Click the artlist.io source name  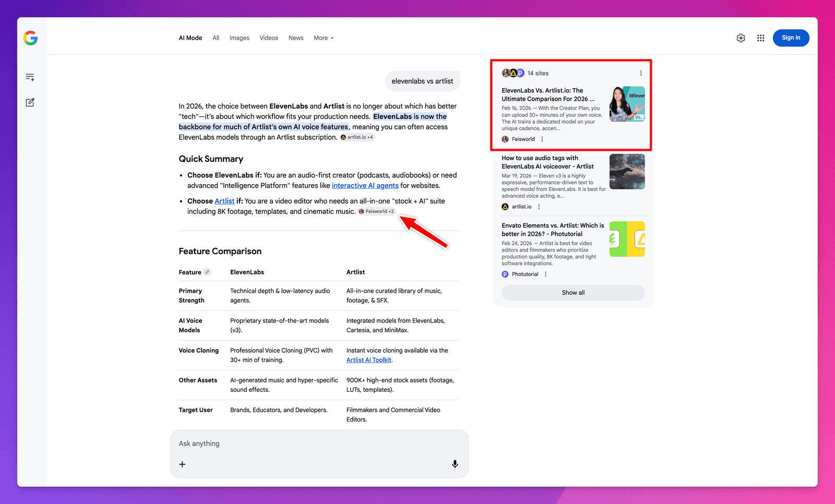[x=521, y=207]
